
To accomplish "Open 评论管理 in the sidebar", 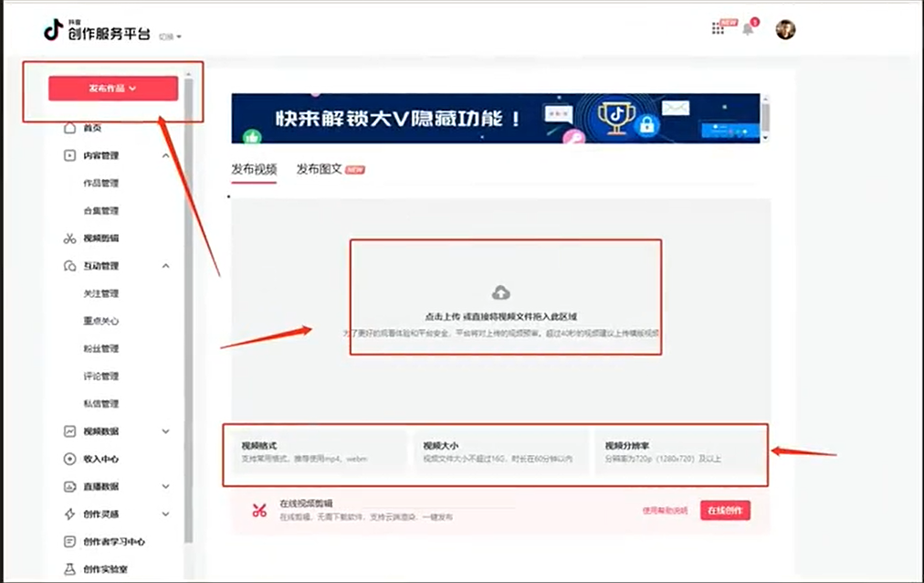I will click(100, 376).
